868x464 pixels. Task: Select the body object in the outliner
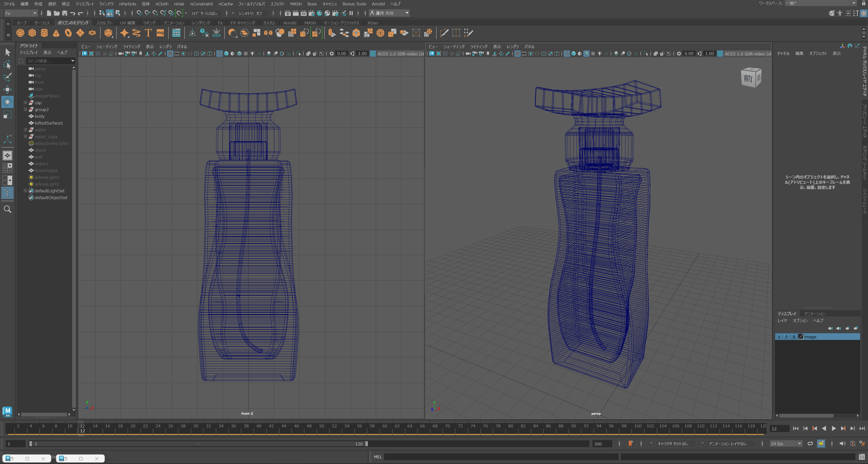click(x=39, y=116)
